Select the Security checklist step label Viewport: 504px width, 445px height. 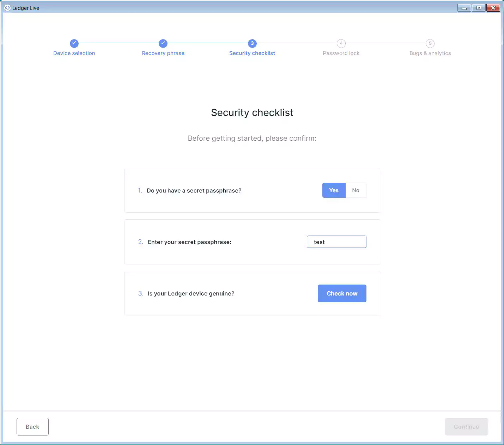(252, 53)
